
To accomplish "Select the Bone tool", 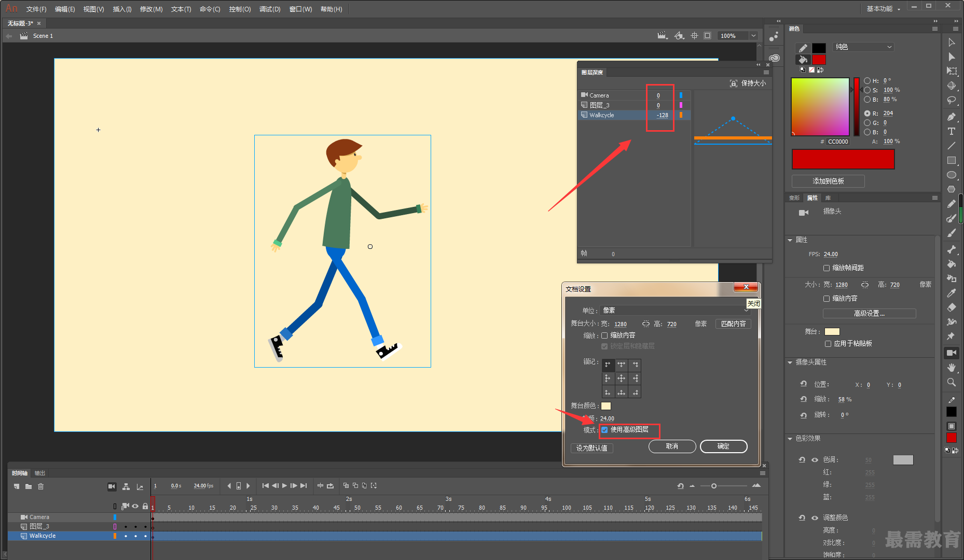I will pyautogui.click(x=952, y=249).
